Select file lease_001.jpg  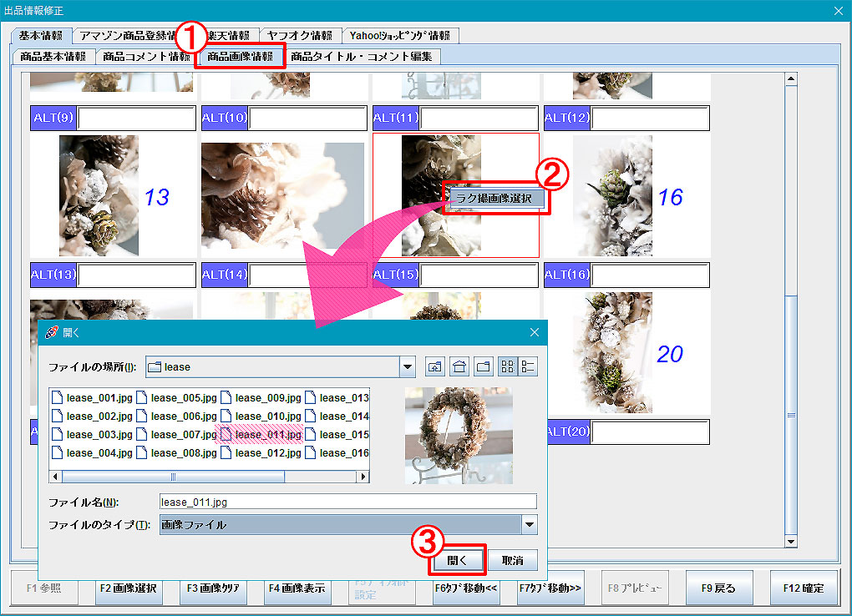point(93,398)
